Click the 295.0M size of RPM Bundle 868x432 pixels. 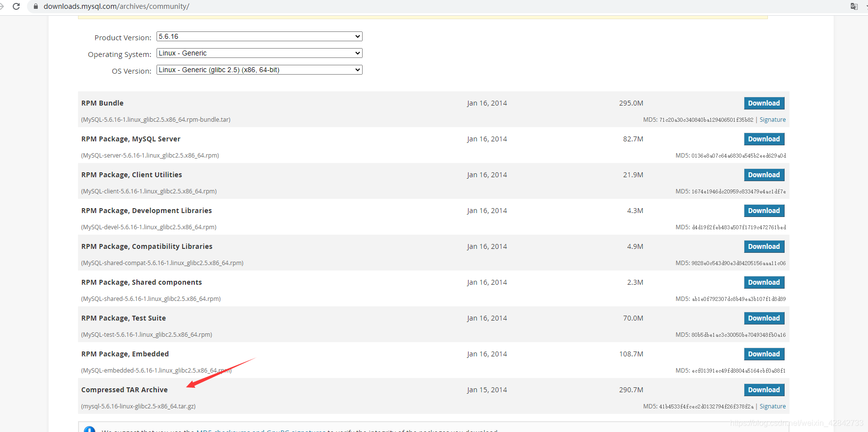(631, 103)
